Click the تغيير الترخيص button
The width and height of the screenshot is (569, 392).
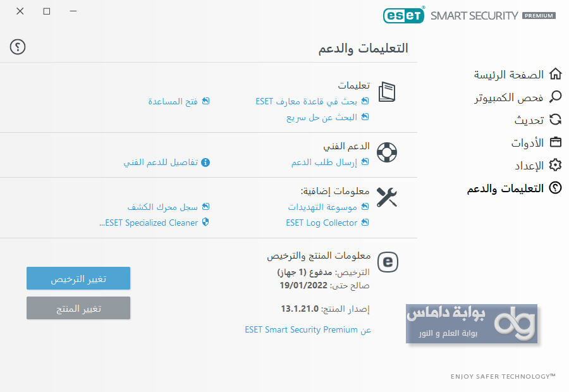78,278
